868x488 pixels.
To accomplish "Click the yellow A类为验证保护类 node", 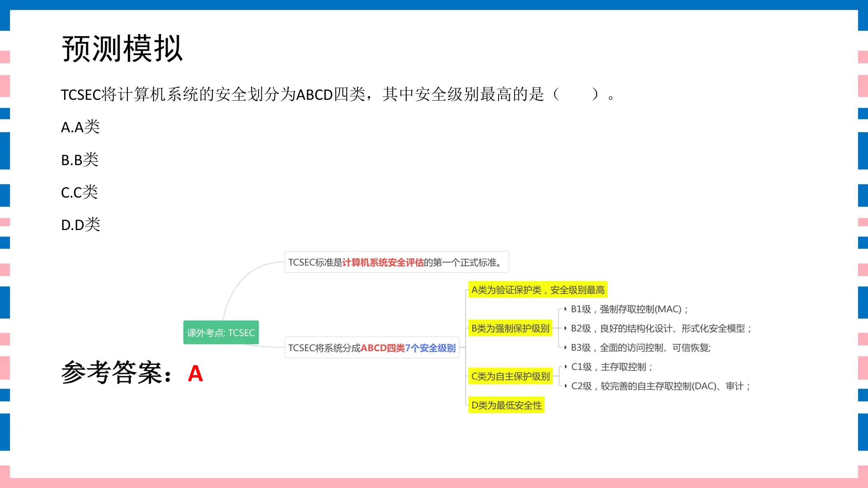I will coord(538,290).
